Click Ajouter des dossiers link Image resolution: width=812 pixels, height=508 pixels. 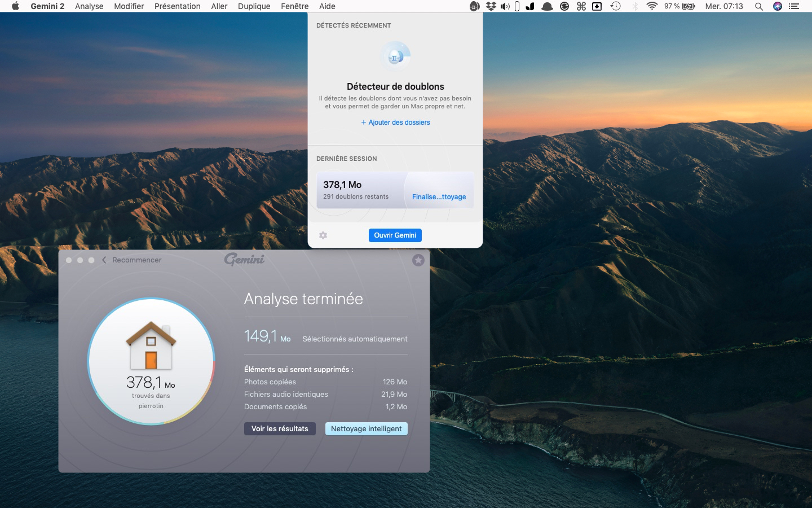pyautogui.click(x=395, y=122)
